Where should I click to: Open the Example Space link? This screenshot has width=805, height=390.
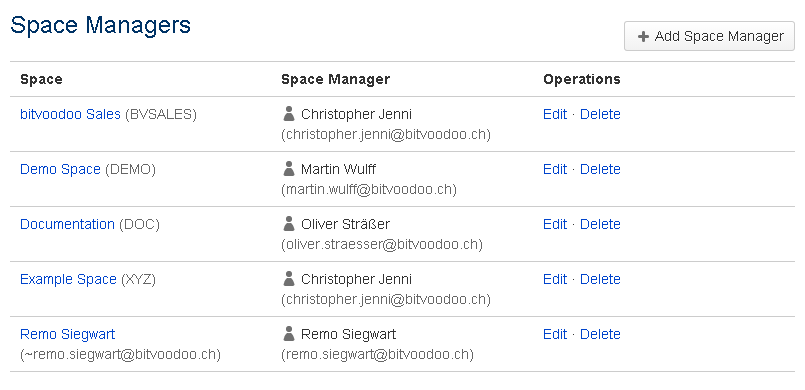[68, 279]
